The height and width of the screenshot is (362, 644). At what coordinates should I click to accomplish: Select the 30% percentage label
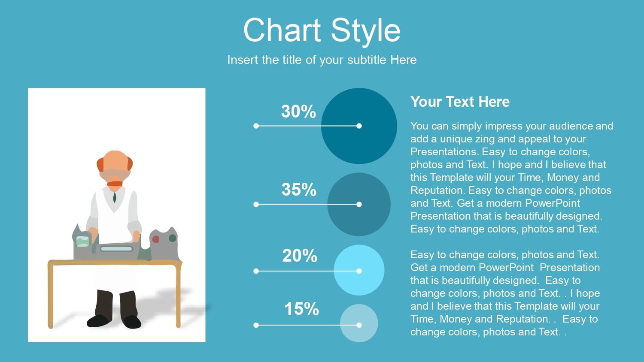point(298,112)
